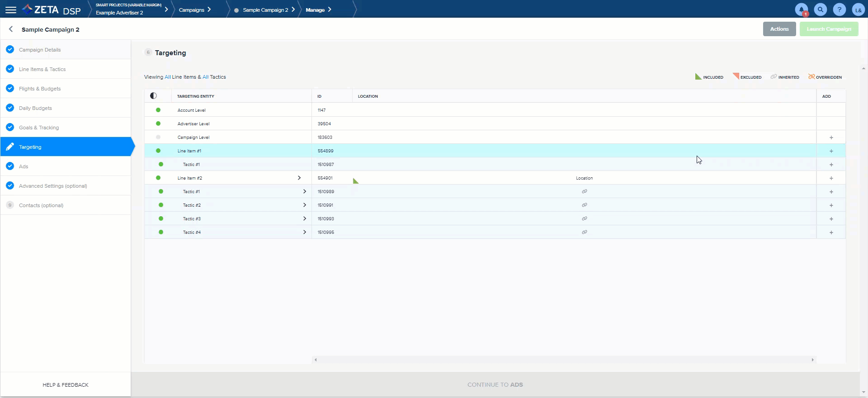
Task: Open the notifications bell
Action: (801, 9)
